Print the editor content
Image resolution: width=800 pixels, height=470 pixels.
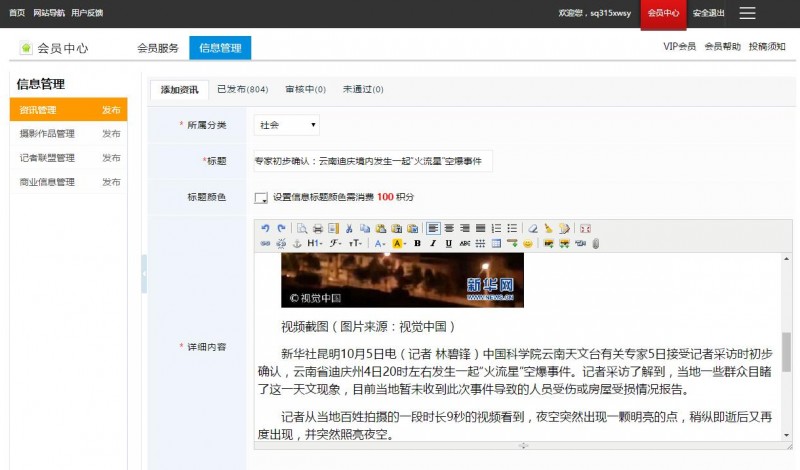tap(318, 228)
